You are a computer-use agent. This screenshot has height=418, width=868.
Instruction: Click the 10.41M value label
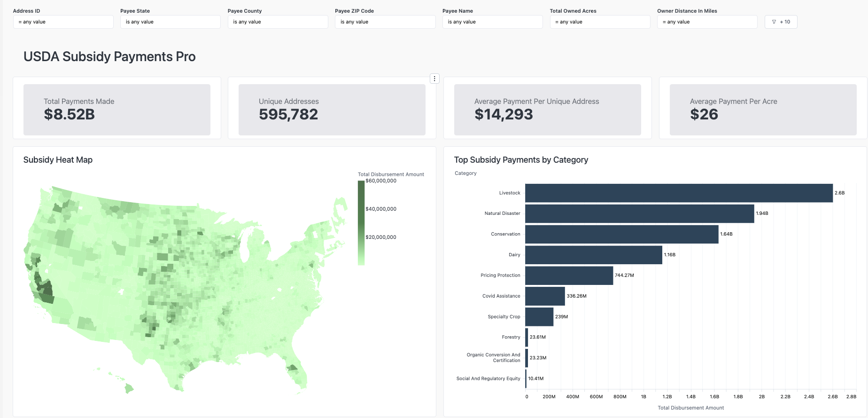coord(536,379)
